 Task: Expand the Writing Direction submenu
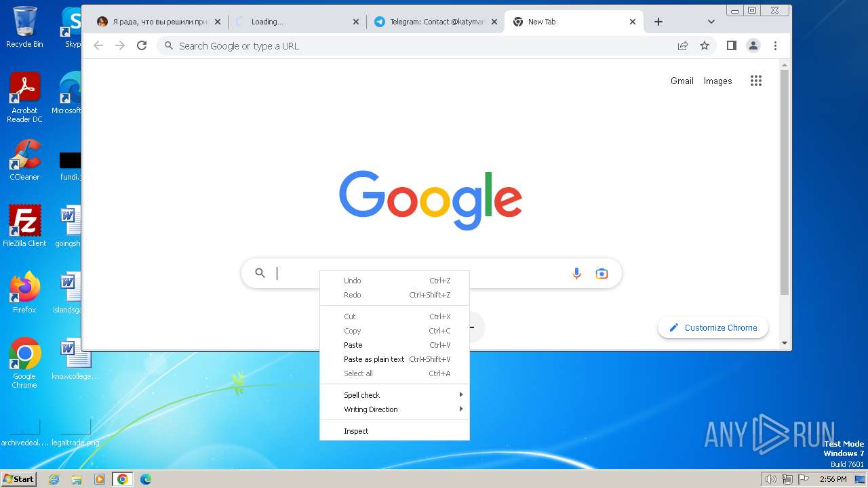[395, 409]
